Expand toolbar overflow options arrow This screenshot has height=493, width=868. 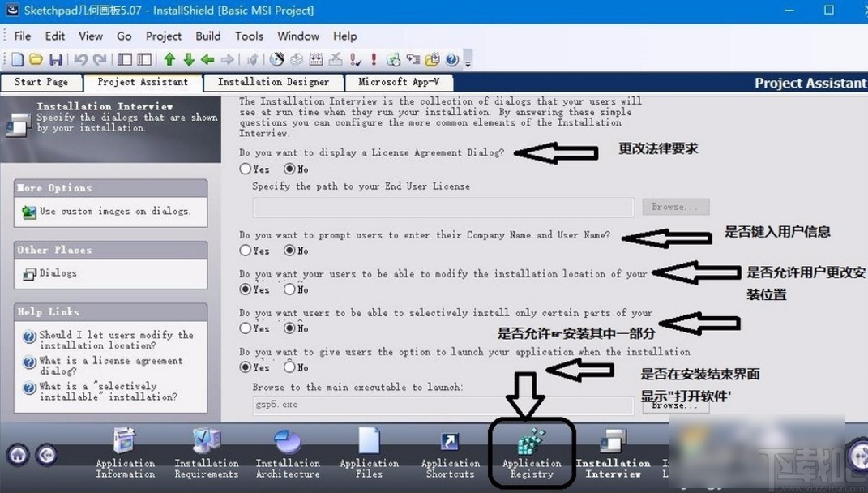pyautogui.click(x=468, y=61)
